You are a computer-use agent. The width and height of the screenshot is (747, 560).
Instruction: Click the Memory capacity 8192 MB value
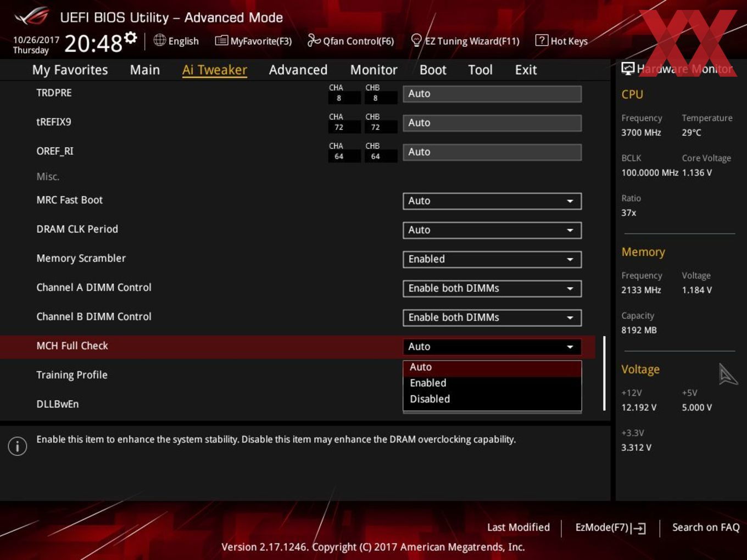(x=639, y=330)
